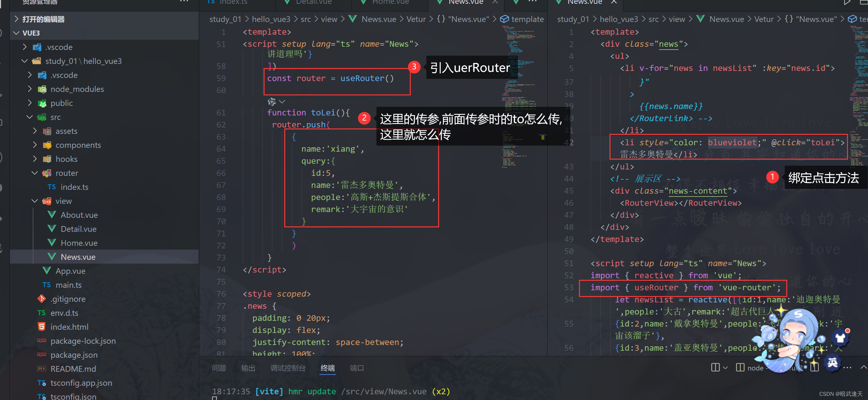Open the 输出 panel tab
Viewport: 868px width, 400px height.
coord(248,368)
